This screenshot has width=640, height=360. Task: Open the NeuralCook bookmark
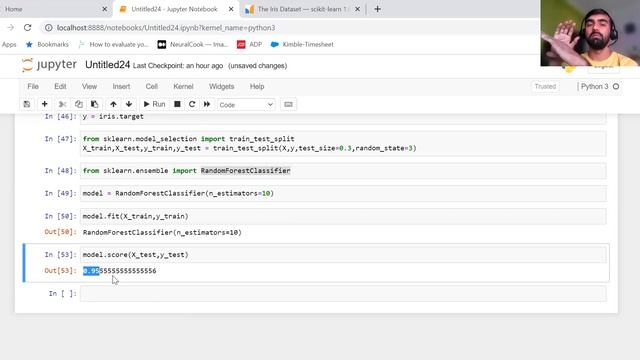pos(193,44)
